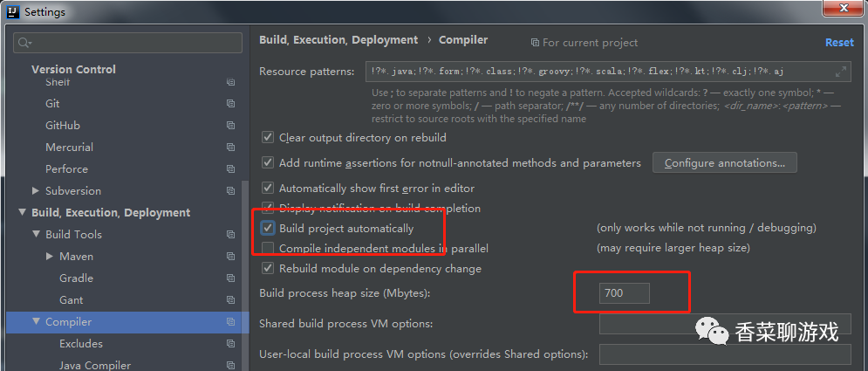
Task: Uncheck Clear output directory on rebuild
Action: coord(268,138)
